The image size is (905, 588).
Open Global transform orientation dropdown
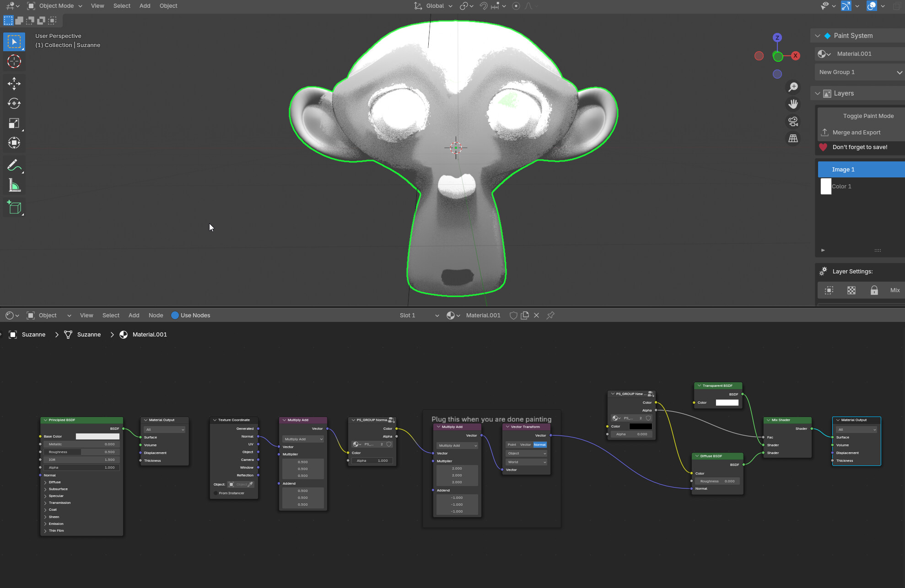pos(434,6)
